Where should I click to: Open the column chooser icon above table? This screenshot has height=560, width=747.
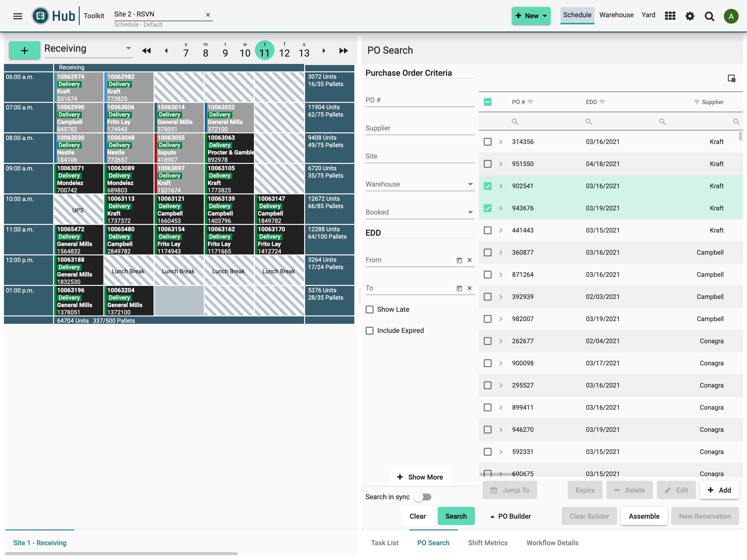(731, 78)
